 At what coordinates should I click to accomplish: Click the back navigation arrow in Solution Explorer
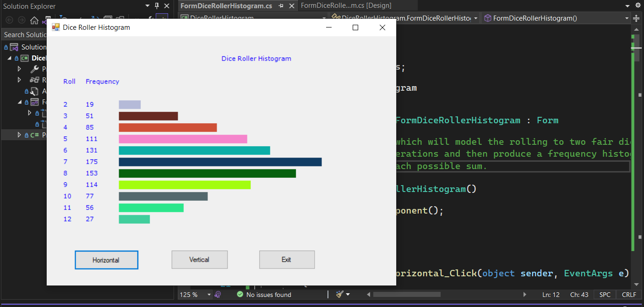pyautogui.click(x=9, y=20)
